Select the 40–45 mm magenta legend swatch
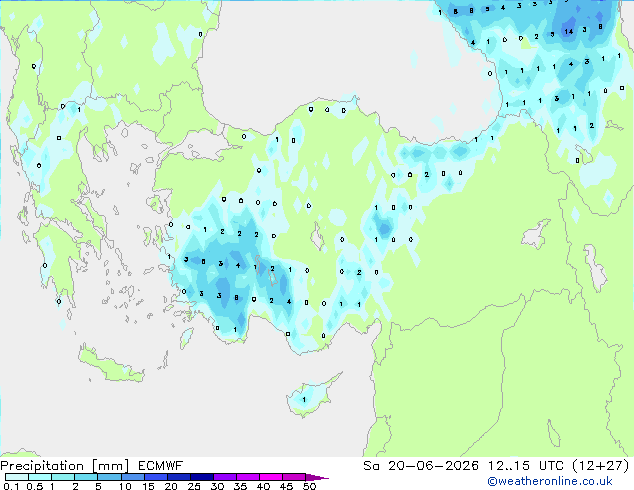634x490 pixels. (x=271, y=477)
